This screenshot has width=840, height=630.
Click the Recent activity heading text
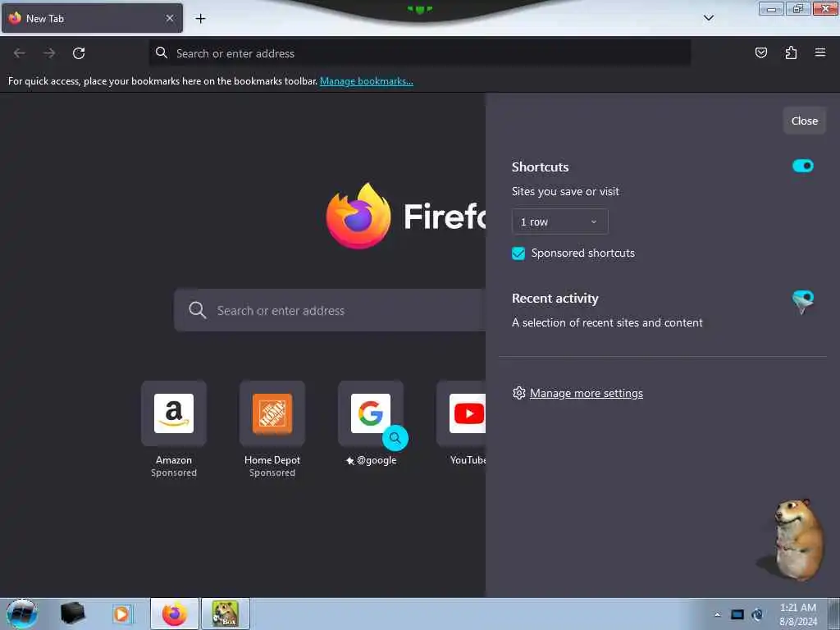[x=555, y=299]
